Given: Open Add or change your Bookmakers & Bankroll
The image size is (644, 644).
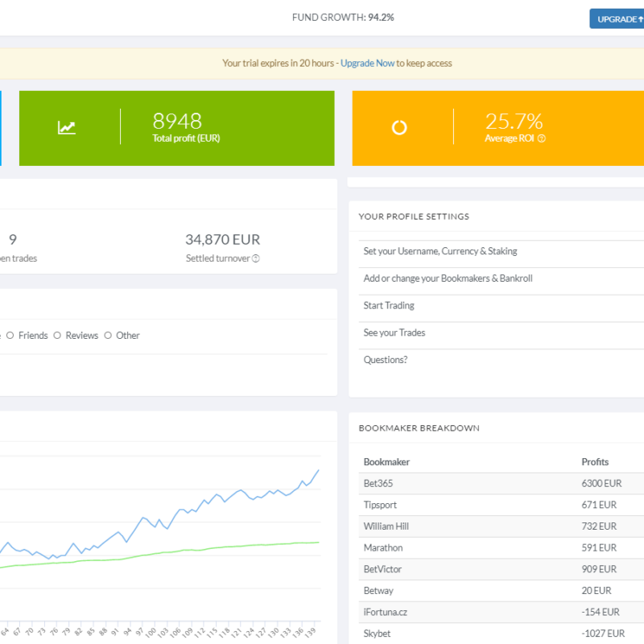Looking at the screenshot, I should click(448, 279).
